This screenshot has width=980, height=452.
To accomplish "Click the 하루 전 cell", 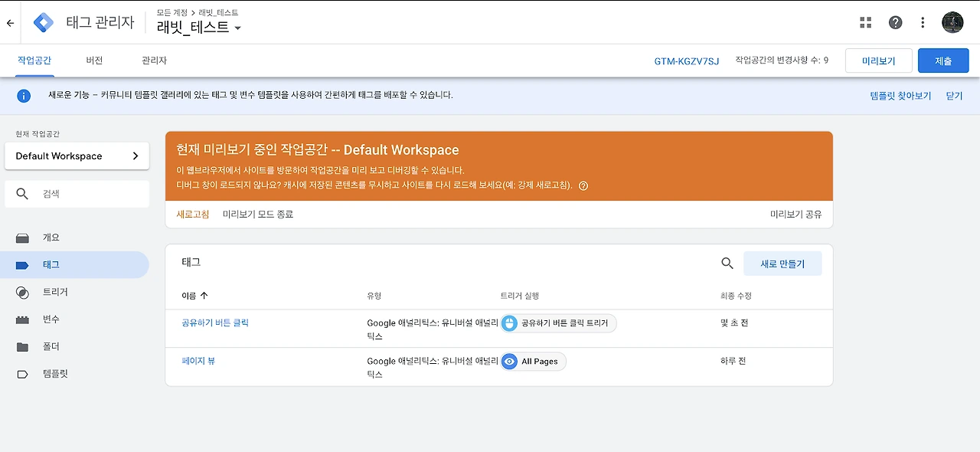I will point(733,361).
